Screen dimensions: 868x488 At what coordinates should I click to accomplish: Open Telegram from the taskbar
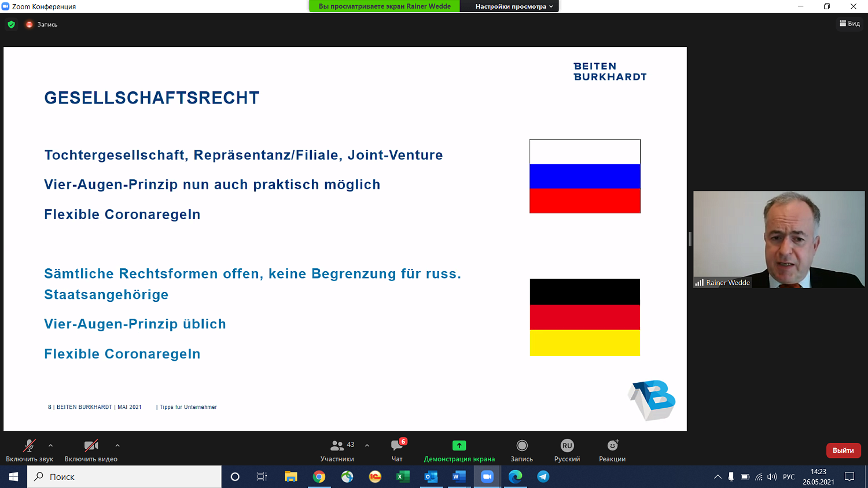(543, 476)
